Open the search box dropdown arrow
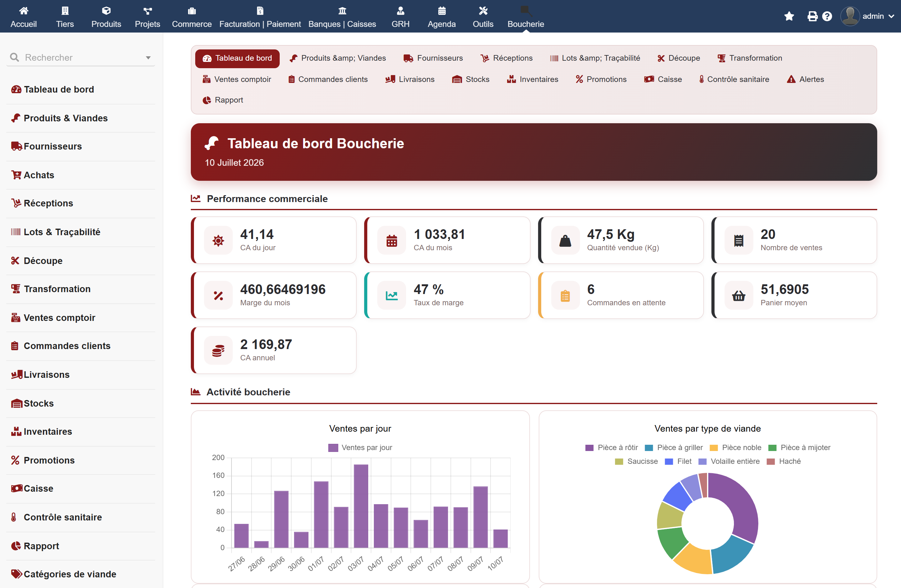 [148, 58]
